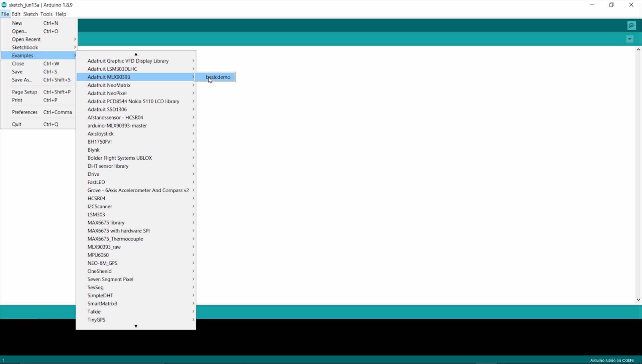
Task: Open OneSheeld examples submenu
Action: coord(136,271)
